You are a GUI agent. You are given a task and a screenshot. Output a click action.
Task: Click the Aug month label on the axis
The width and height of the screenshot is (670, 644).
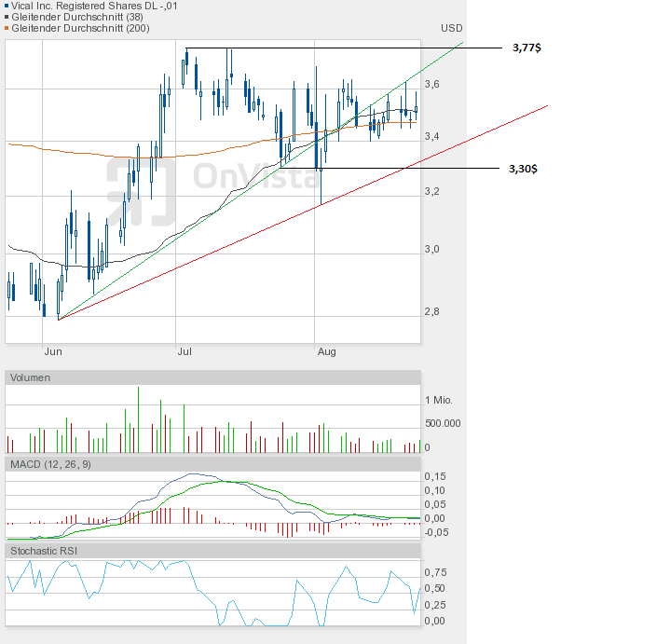pyautogui.click(x=326, y=351)
